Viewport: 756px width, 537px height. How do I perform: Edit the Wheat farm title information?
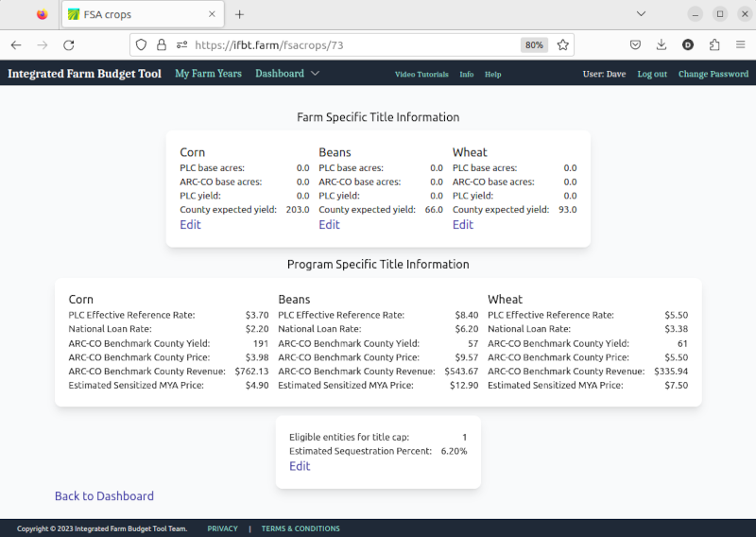click(x=463, y=225)
